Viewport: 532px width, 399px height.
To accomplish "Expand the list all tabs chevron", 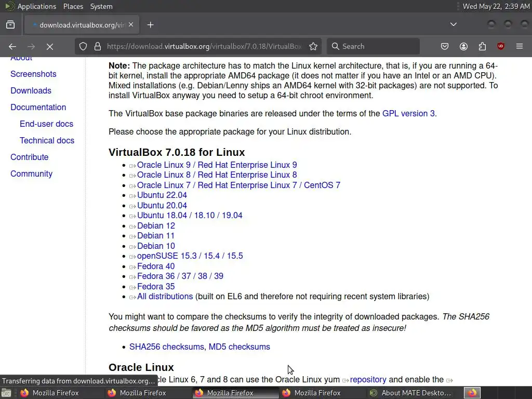I will coord(453,24).
